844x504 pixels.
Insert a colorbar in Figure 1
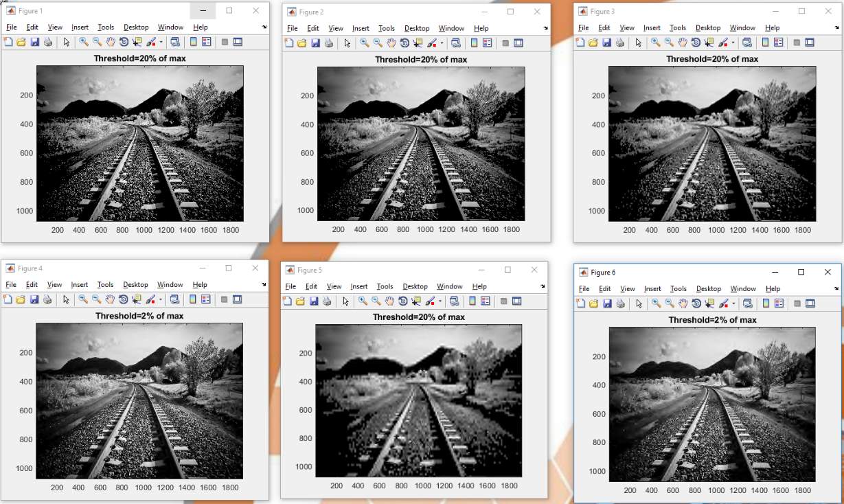[x=194, y=42]
